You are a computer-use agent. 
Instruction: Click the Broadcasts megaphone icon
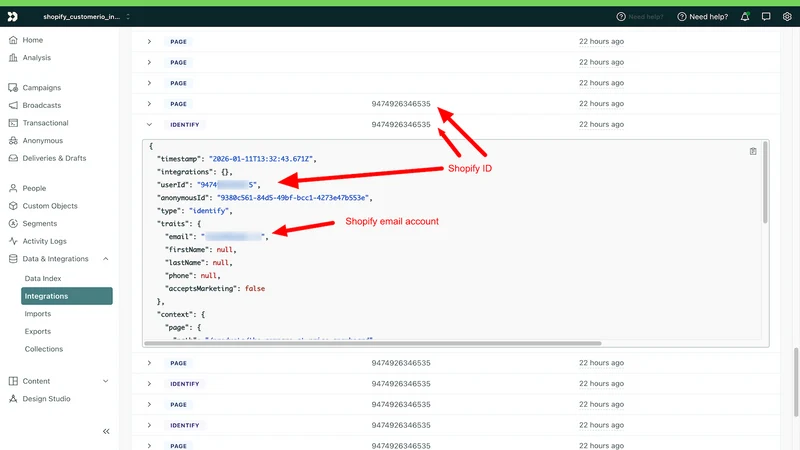13,105
